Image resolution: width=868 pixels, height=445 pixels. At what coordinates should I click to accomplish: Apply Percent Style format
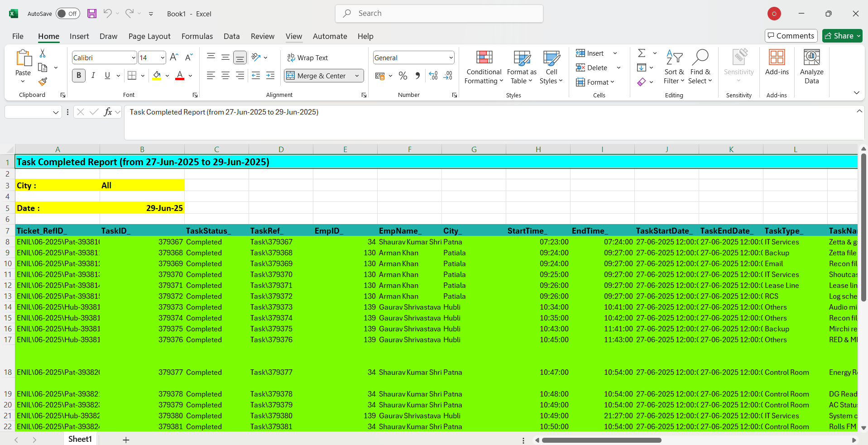[403, 76]
